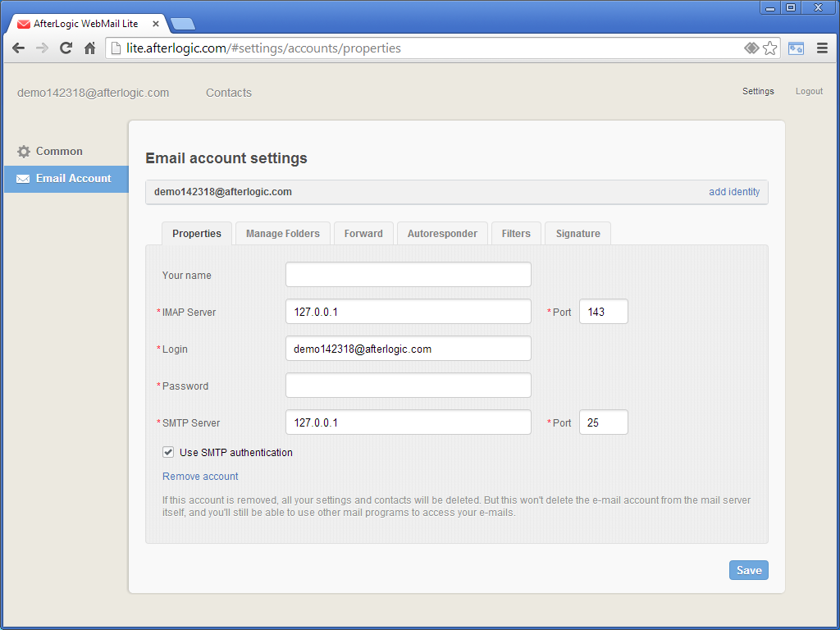Open the Autoresponder tab

pyautogui.click(x=442, y=234)
